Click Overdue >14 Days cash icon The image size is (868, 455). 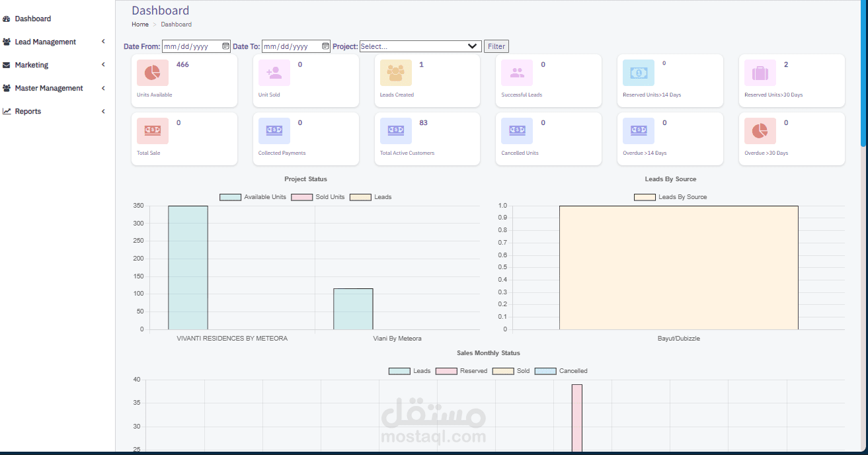(639, 131)
